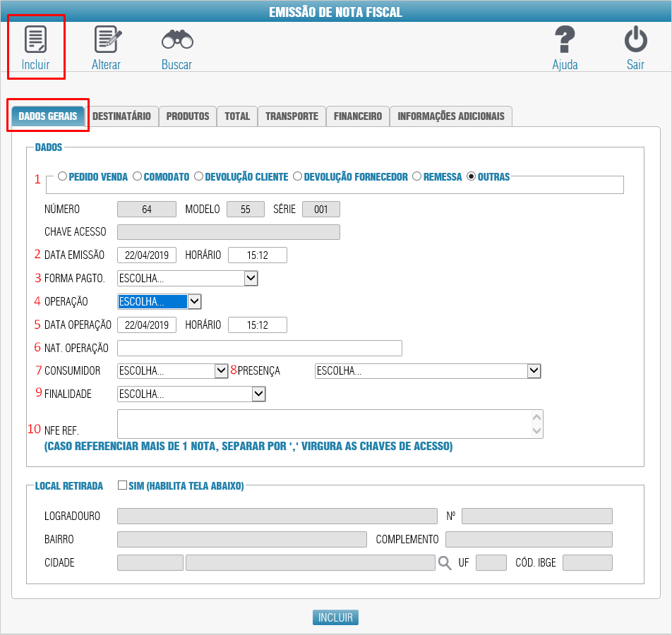
Task: Open the Produtos tab
Action: 188,116
